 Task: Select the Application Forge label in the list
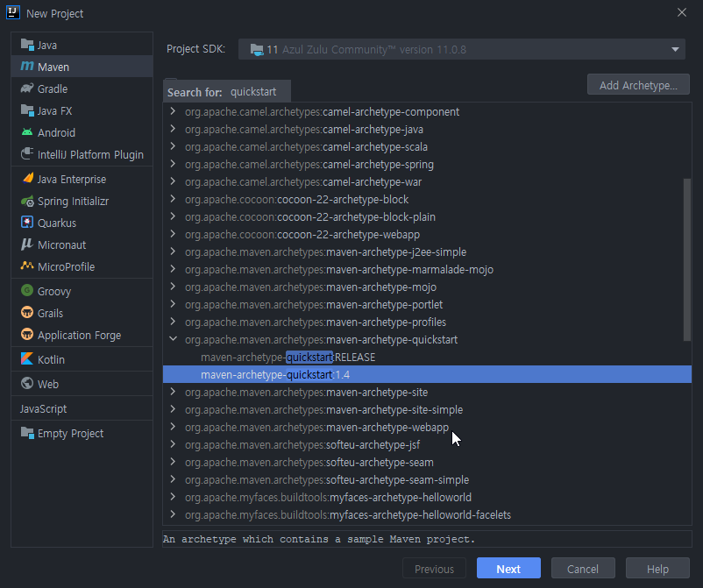(80, 336)
